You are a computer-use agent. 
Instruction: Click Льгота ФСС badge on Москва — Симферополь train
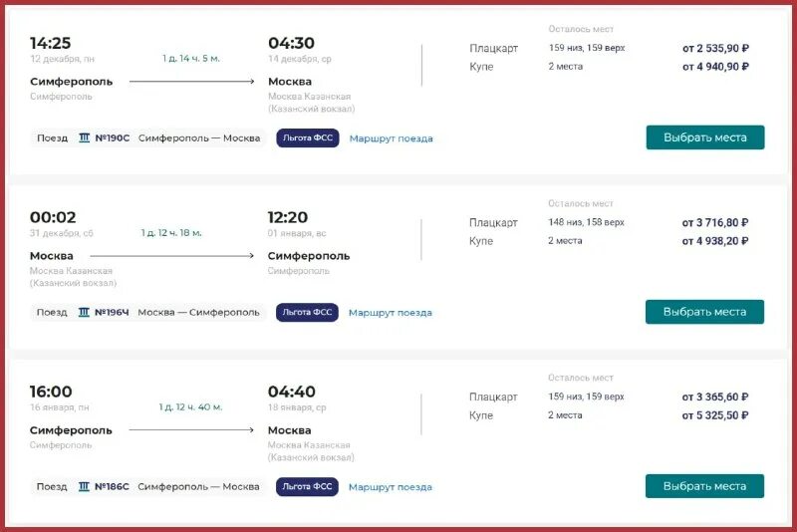(x=307, y=313)
